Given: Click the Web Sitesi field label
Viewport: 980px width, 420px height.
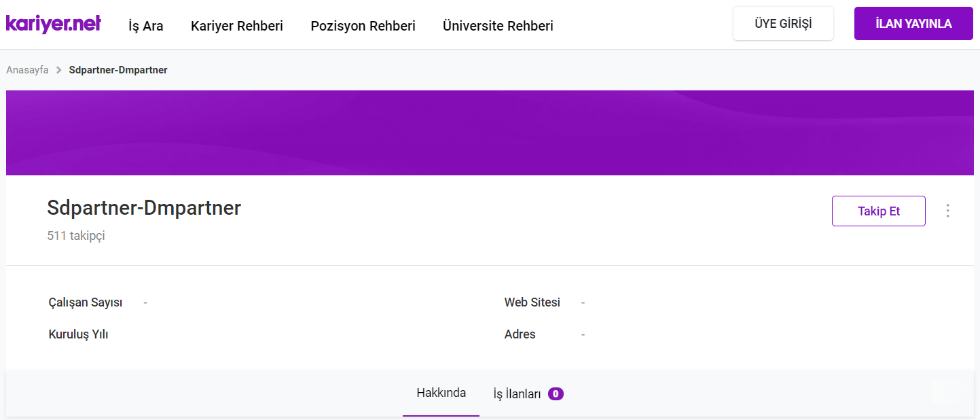Looking at the screenshot, I should (x=532, y=302).
